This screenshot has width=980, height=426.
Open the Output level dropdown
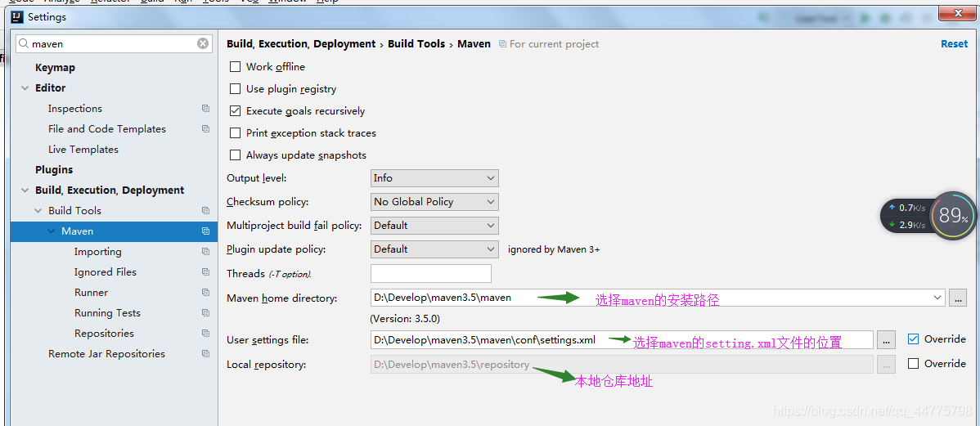click(434, 178)
